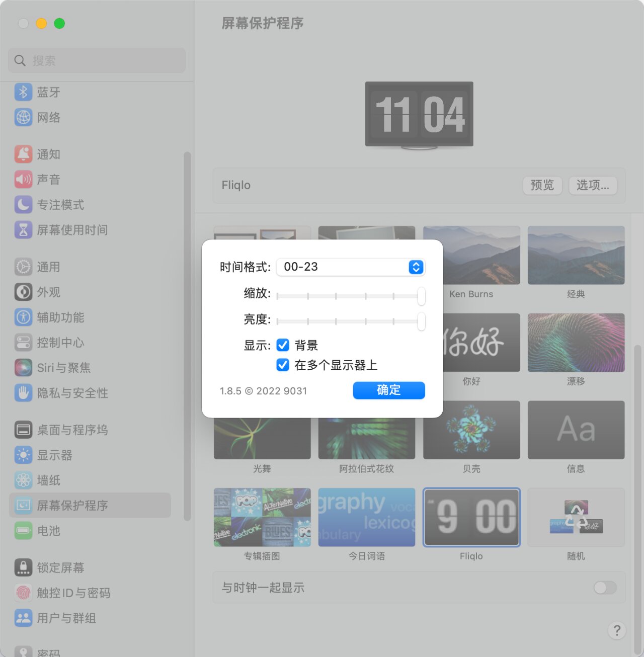This screenshot has width=644, height=657.
Task: Toggle the 在多个显示器上 checkbox
Action: click(x=283, y=365)
